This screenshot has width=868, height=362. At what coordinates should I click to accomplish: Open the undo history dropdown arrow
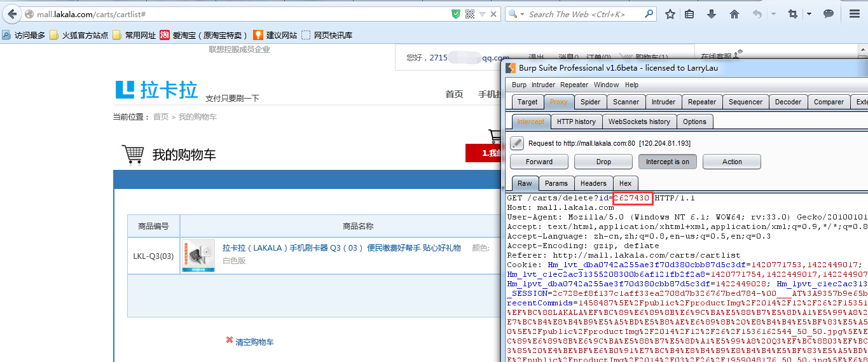click(x=773, y=14)
